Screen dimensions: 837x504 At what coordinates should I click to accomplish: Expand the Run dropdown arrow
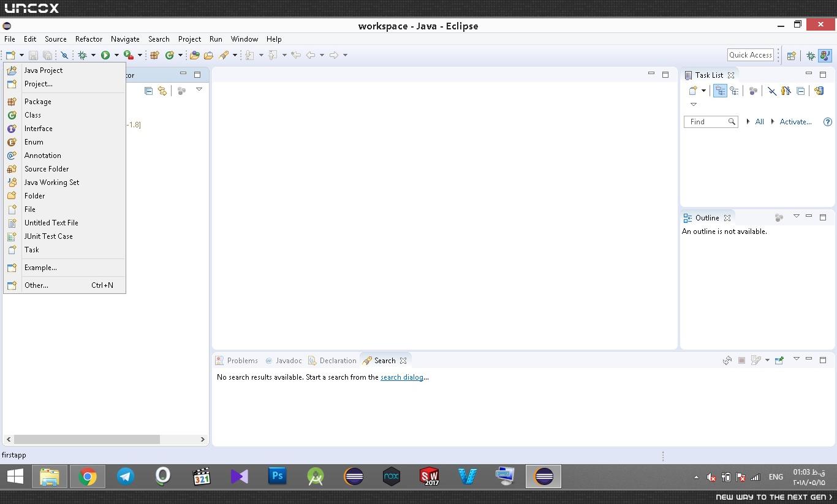click(x=116, y=55)
